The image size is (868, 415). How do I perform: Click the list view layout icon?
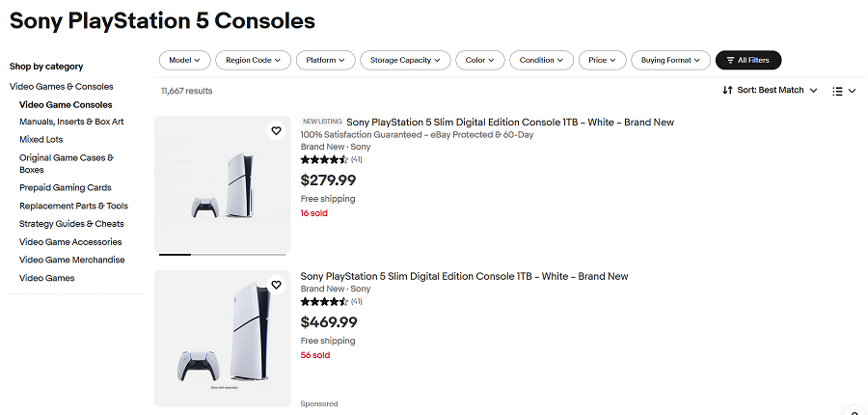(x=837, y=91)
